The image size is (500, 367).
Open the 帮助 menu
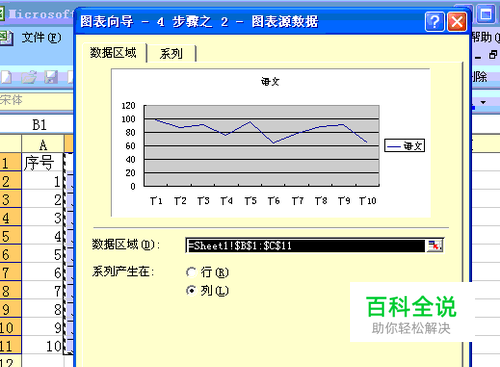[485, 37]
